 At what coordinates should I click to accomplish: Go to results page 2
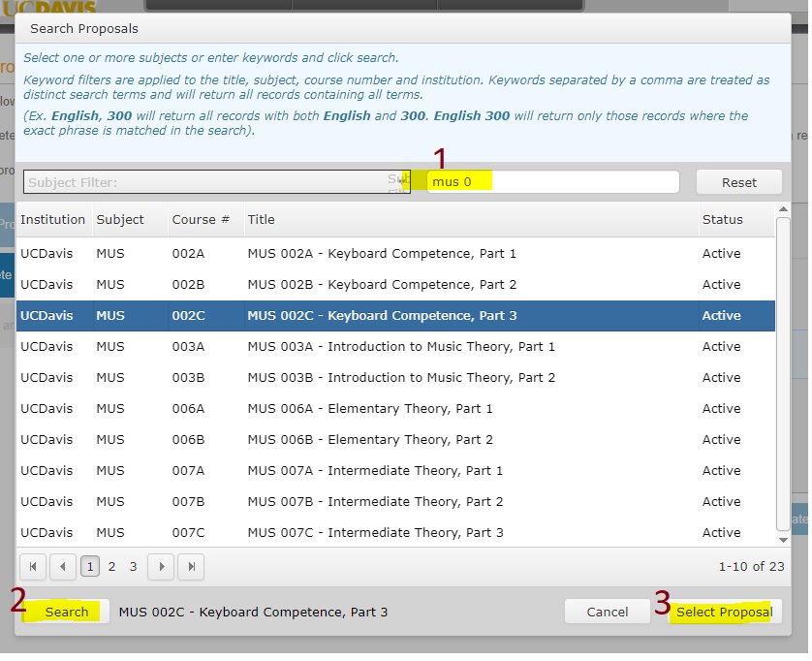[111, 569]
